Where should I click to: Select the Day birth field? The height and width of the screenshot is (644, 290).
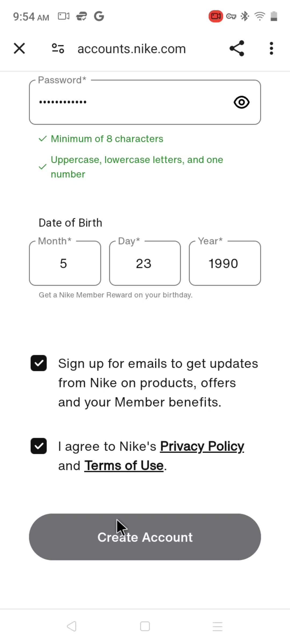(145, 263)
